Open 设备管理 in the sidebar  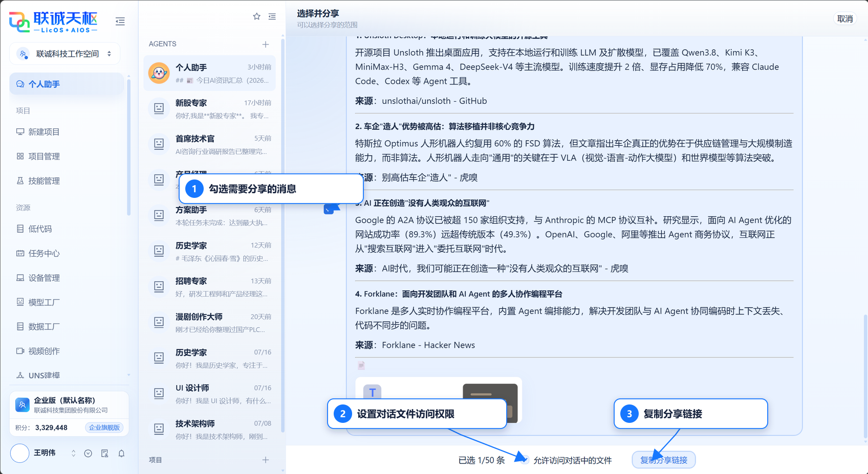coord(67,278)
